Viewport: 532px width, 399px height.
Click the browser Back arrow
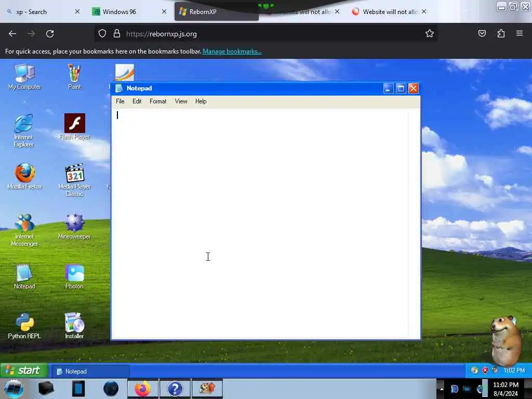point(12,34)
